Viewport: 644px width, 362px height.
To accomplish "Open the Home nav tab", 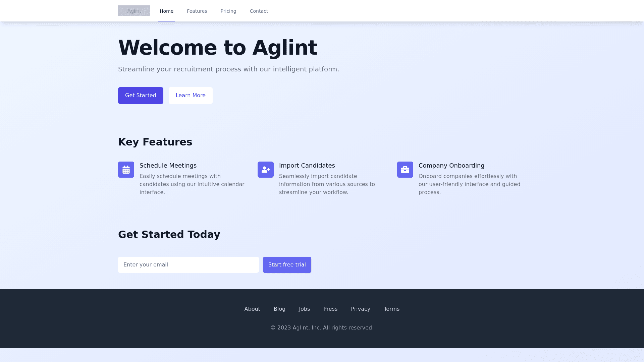I will (x=166, y=11).
